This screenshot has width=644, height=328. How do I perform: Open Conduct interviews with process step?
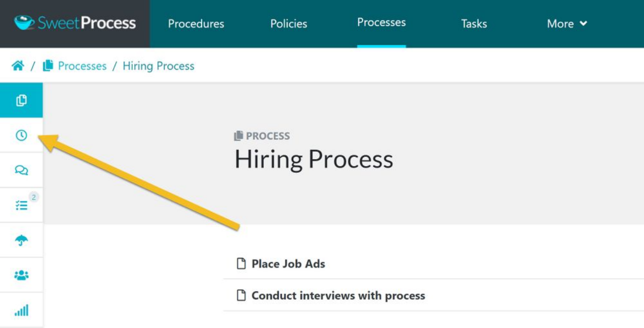click(x=338, y=296)
